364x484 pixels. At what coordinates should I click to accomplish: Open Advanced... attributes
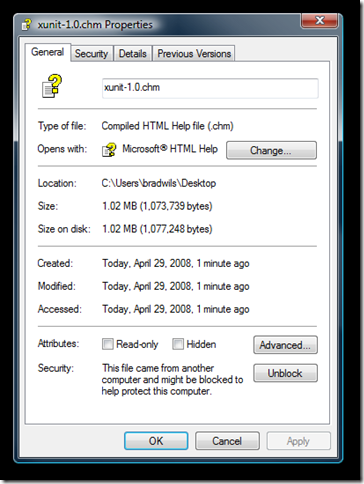285,345
